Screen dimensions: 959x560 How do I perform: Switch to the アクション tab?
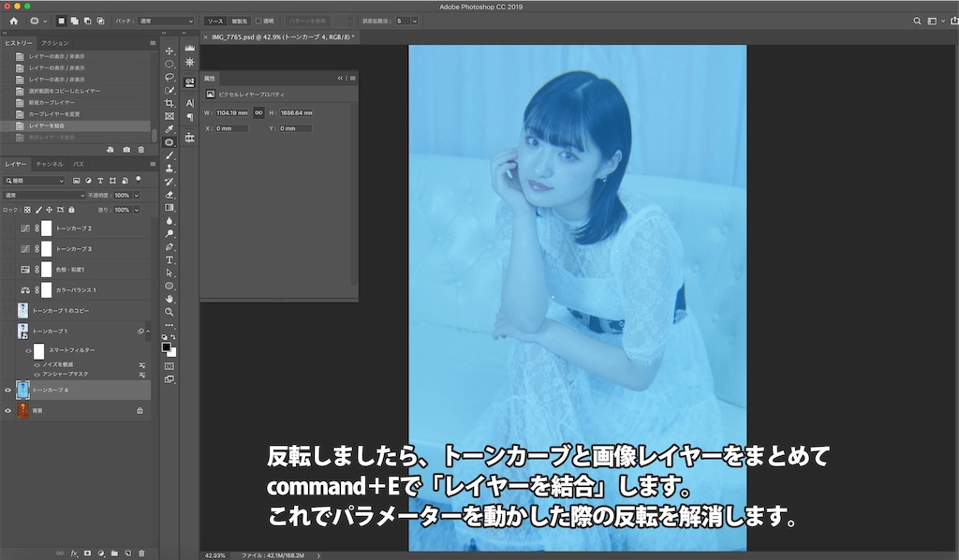[56, 41]
